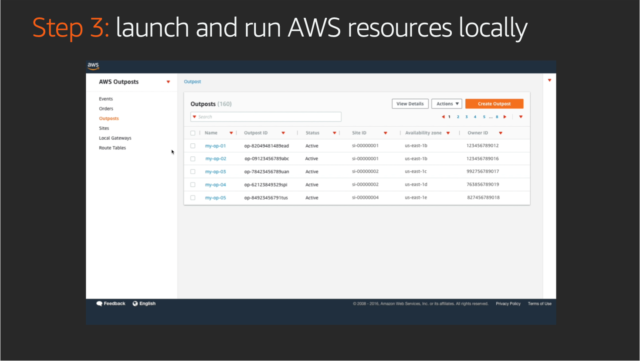Toggle the select-all checkbox in table header

(x=193, y=133)
